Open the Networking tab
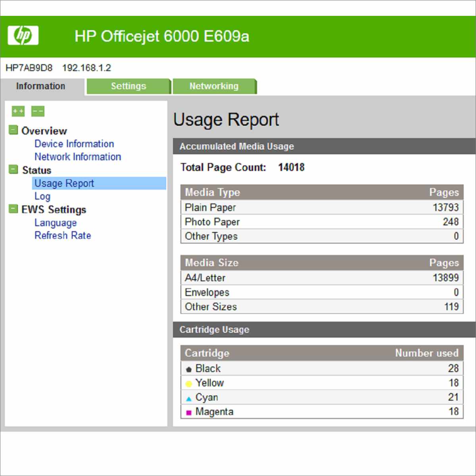 (x=214, y=86)
